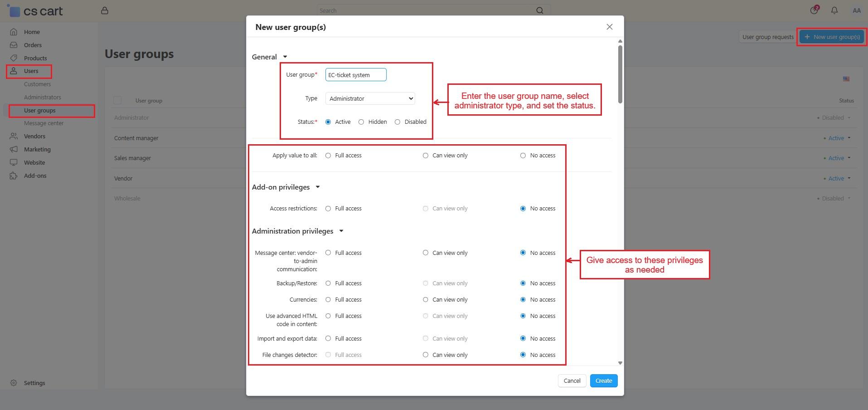The height and width of the screenshot is (410, 868).
Task: Open the notifications bell icon
Action: point(834,10)
